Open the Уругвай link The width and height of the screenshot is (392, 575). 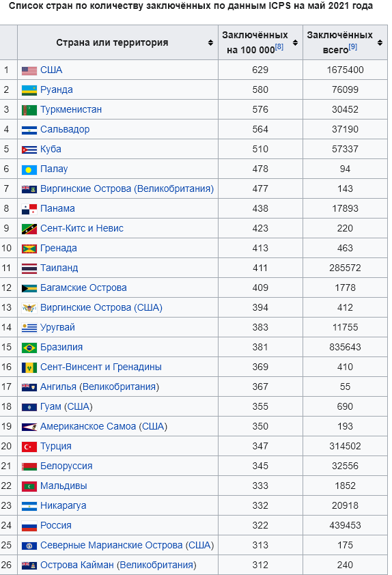click(57, 328)
